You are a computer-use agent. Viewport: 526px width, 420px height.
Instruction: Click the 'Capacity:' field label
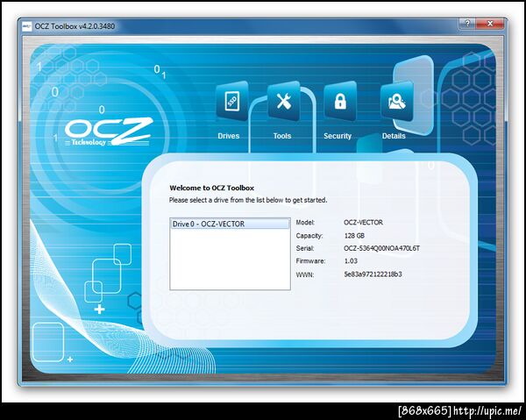point(309,236)
